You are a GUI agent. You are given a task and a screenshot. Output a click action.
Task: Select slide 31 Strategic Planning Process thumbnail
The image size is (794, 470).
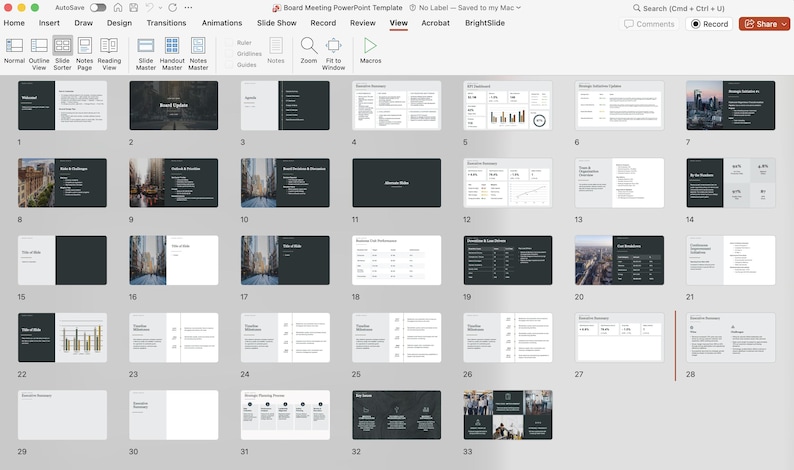point(285,415)
